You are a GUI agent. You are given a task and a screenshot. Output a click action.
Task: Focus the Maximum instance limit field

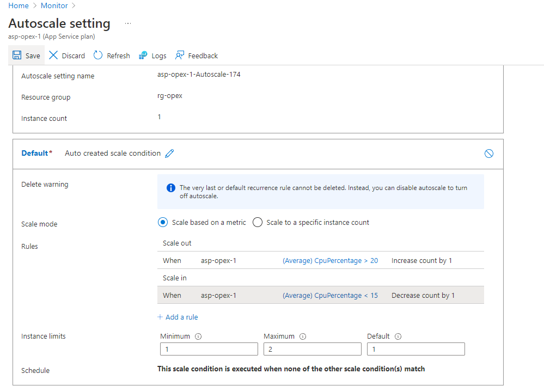312,349
